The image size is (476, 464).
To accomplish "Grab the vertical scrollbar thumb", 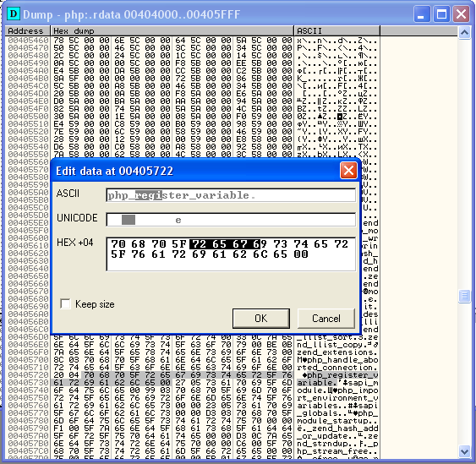I will [x=464, y=296].
